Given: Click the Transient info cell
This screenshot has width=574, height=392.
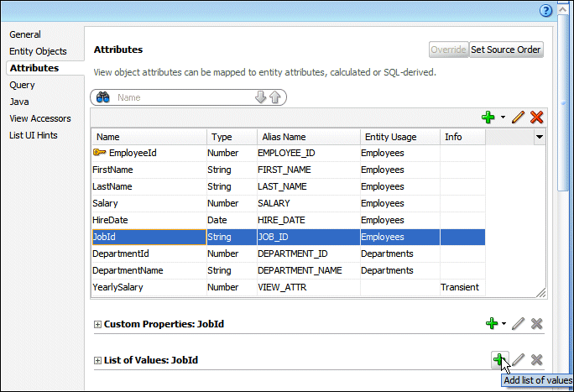Looking at the screenshot, I should [462, 287].
